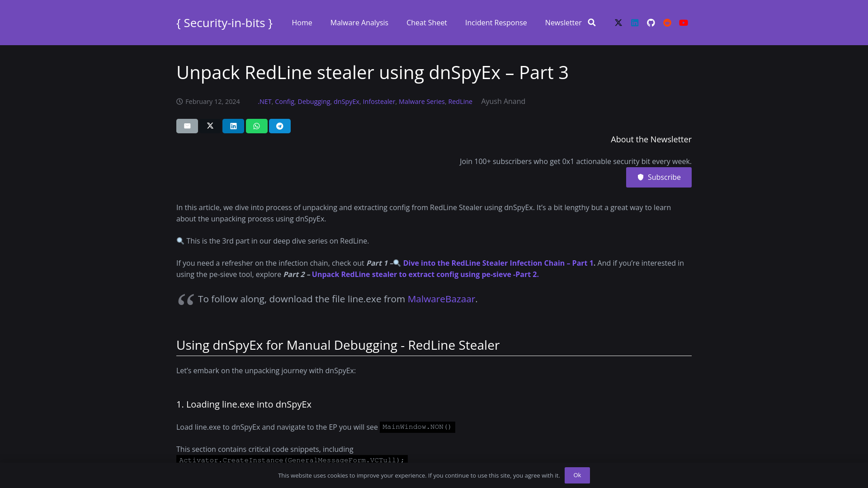Click the article title Unpack RedLine stealer
This screenshot has width=868, height=488.
click(373, 72)
